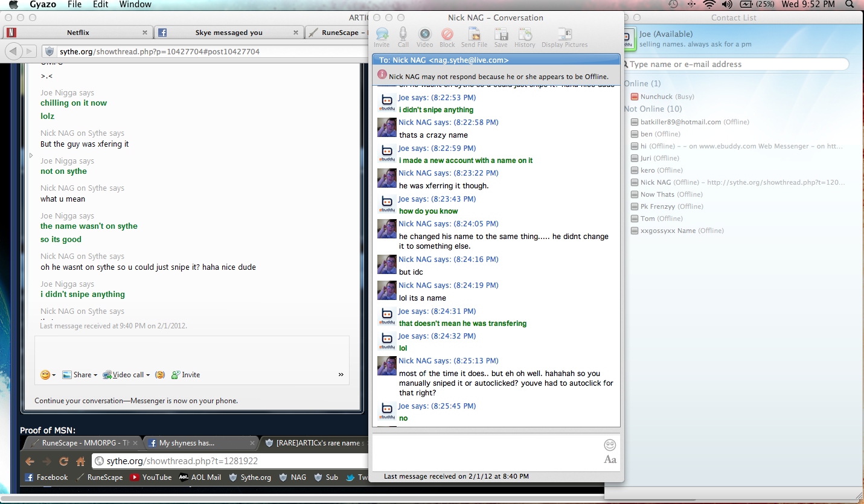The image size is (864, 504).
Task: Open the NAG bookmark
Action: tap(293, 477)
